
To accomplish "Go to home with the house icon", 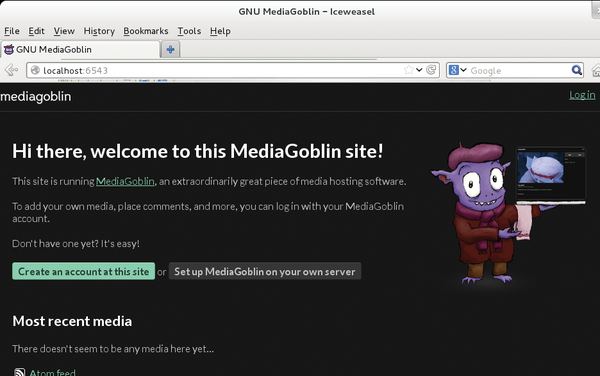I will click(595, 70).
